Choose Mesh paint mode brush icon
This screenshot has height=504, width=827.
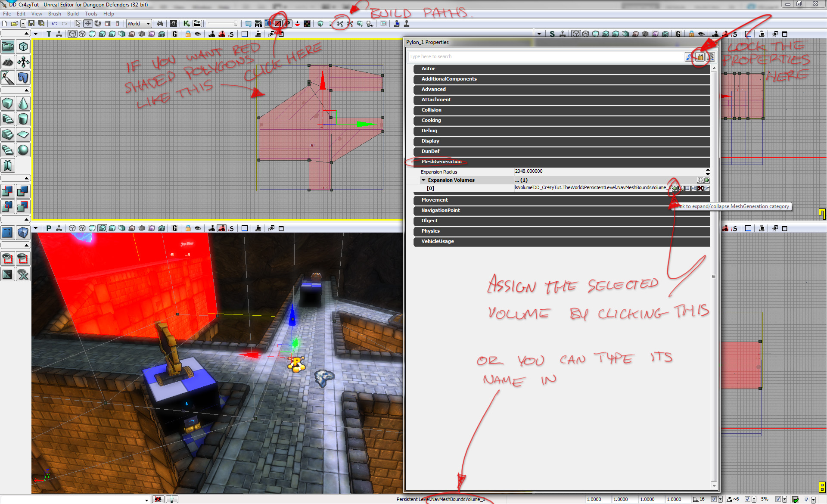click(x=8, y=78)
